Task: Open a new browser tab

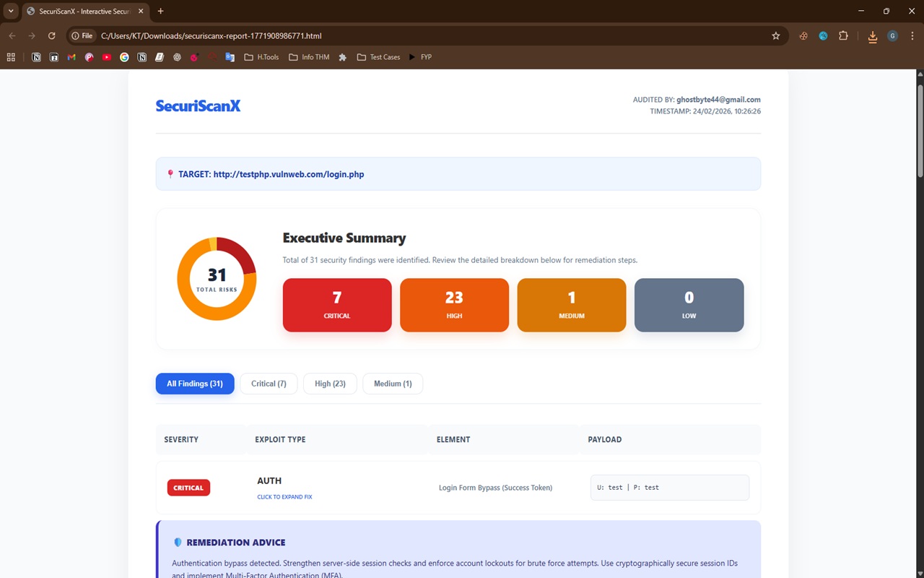Action: 160,12
